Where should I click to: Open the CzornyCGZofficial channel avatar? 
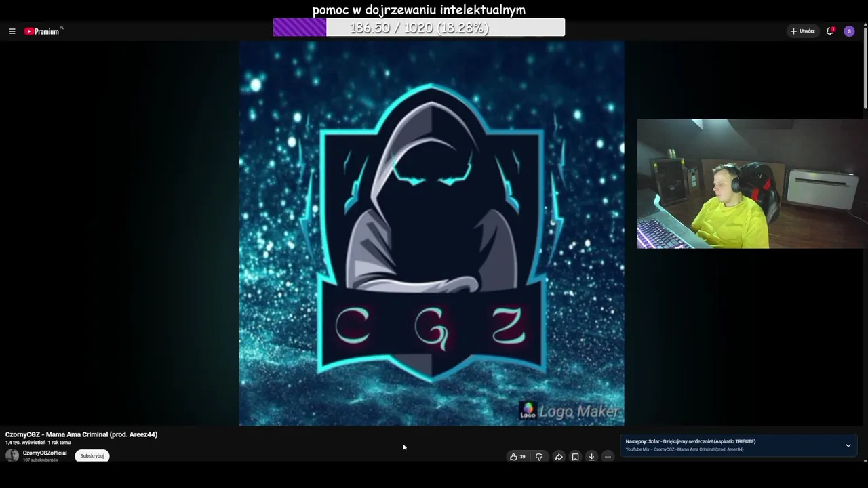coord(12,455)
